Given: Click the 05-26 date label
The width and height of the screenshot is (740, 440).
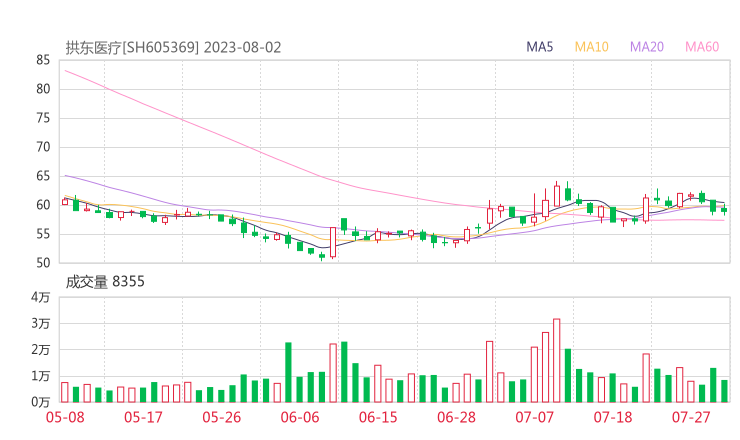Looking at the screenshot, I should (222, 417).
